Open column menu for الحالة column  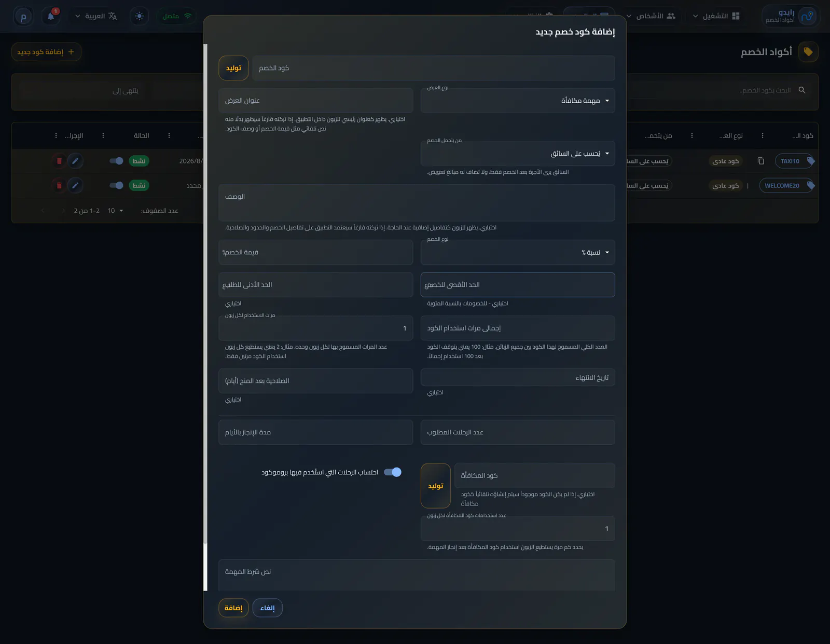(x=103, y=135)
